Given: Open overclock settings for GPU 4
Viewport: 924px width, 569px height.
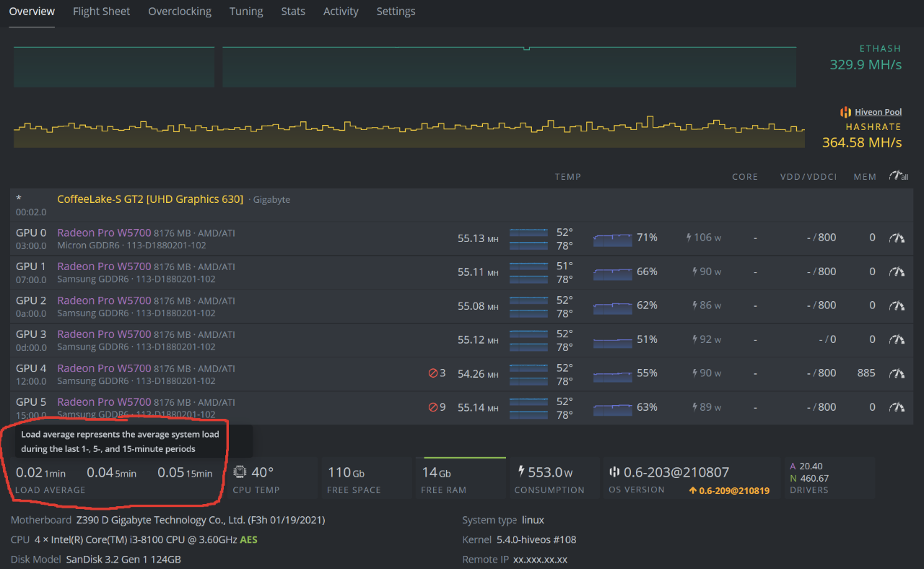Looking at the screenshot, I should (897, 373).
